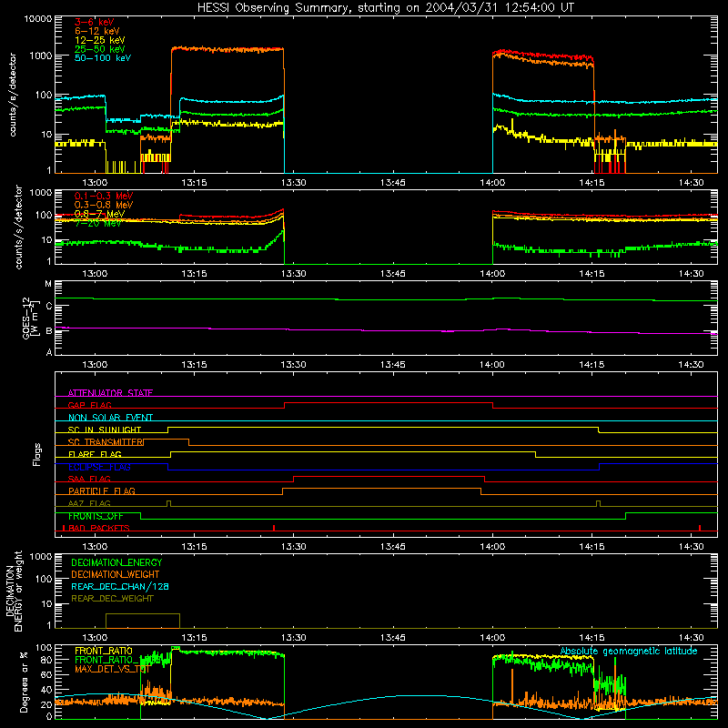
Task: Click the vertical Flags axis title
Action: tap(37, 454)
